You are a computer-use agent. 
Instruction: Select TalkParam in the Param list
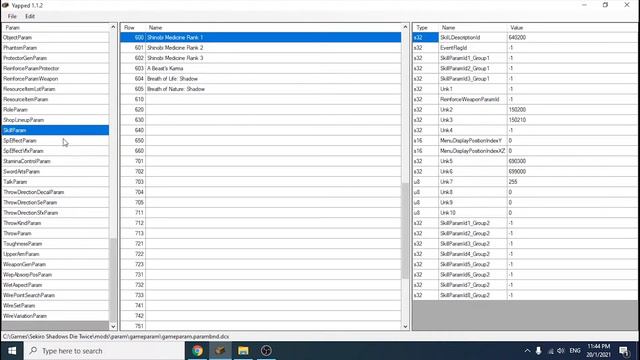tap(55, 182)
